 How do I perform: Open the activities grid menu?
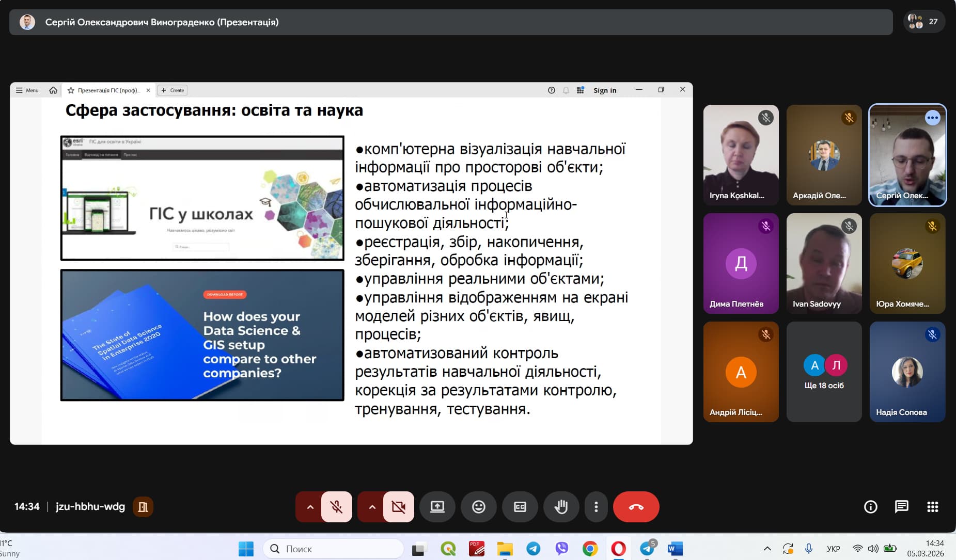(x=932, y=507)
